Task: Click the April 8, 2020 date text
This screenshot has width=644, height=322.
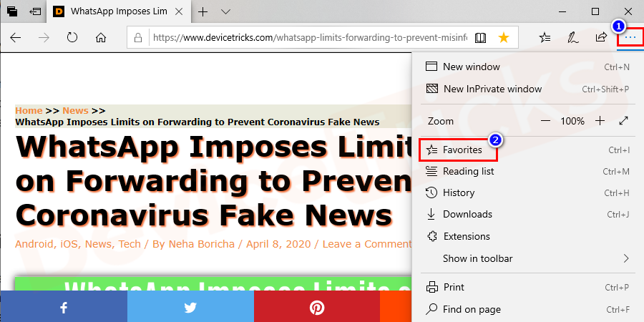Action: (278, 244)
